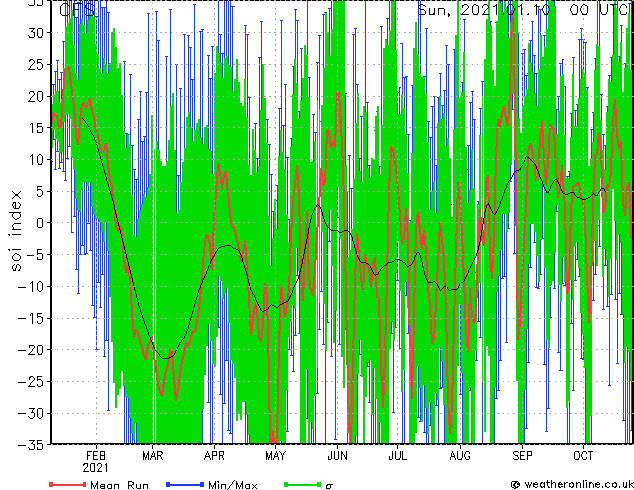Click the JUN month label on the x-axis
634x490 pixels.
click(337, 456)
